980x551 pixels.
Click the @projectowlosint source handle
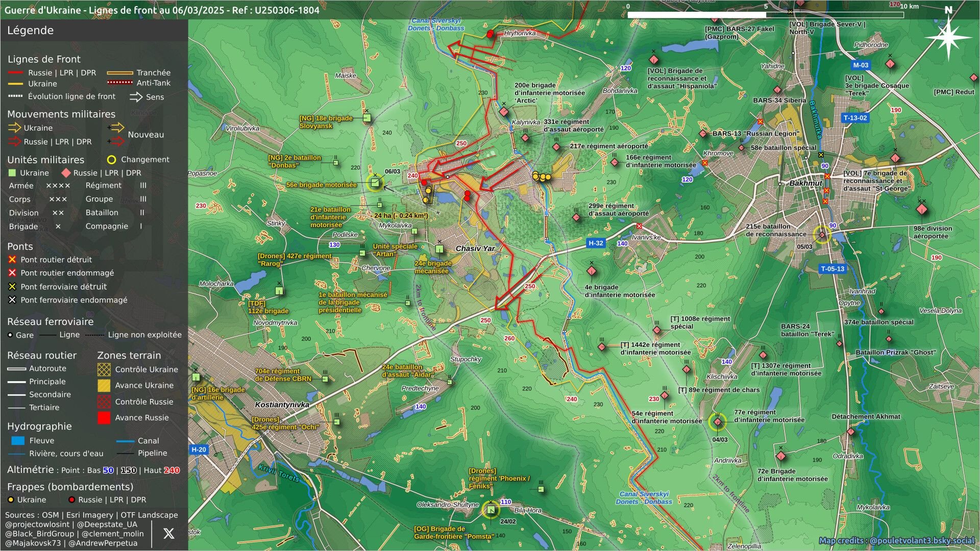[x=37, y=524]
